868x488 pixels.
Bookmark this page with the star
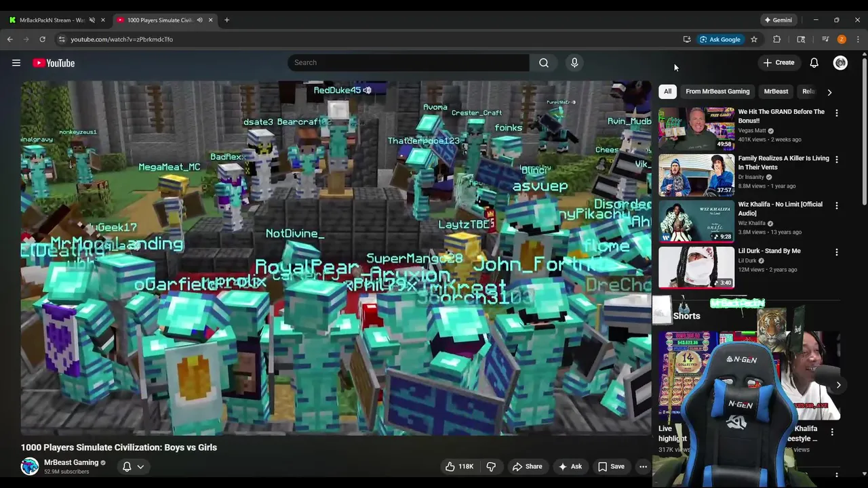(x=753, y=39)
